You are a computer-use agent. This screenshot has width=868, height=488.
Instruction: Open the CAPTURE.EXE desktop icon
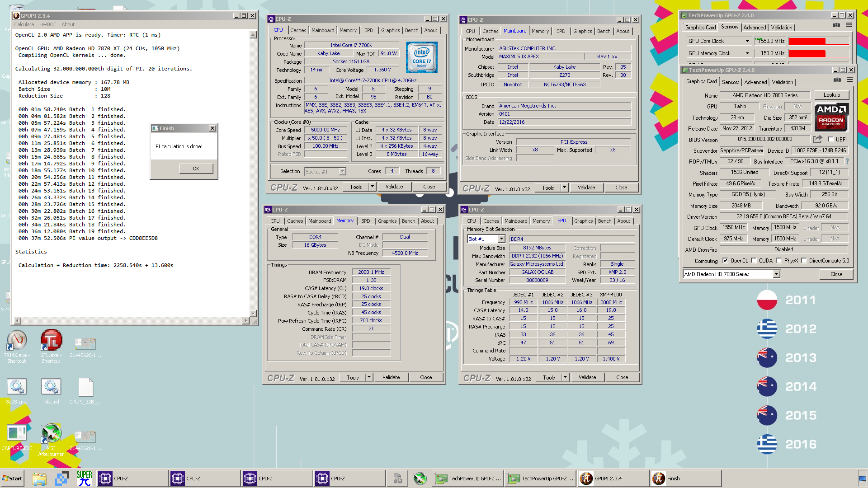pyautogui.click(x=17, y=437)
